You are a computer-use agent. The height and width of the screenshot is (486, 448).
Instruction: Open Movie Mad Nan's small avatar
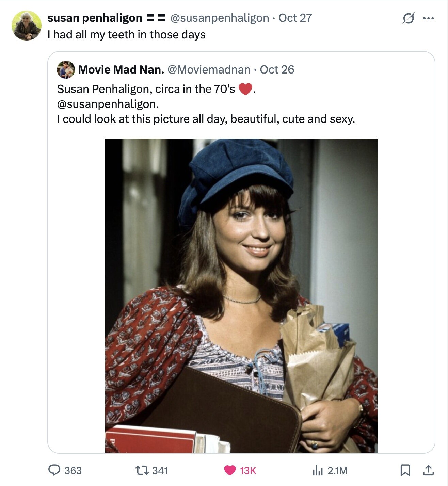(66, 70)
